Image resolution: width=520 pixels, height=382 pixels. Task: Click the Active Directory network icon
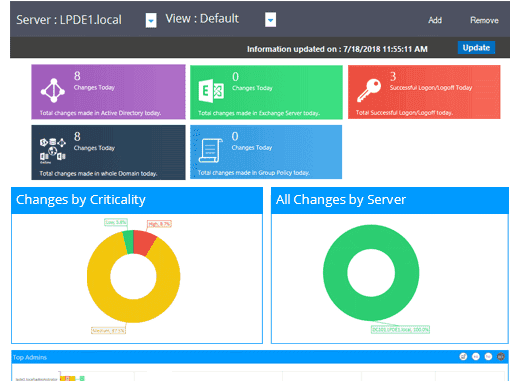53,90
